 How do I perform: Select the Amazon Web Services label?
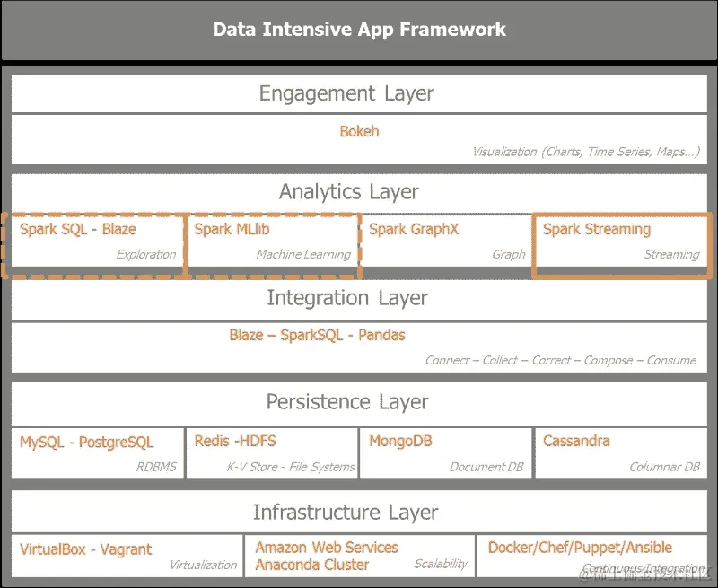pyautogui.click(x=327, y=548)
